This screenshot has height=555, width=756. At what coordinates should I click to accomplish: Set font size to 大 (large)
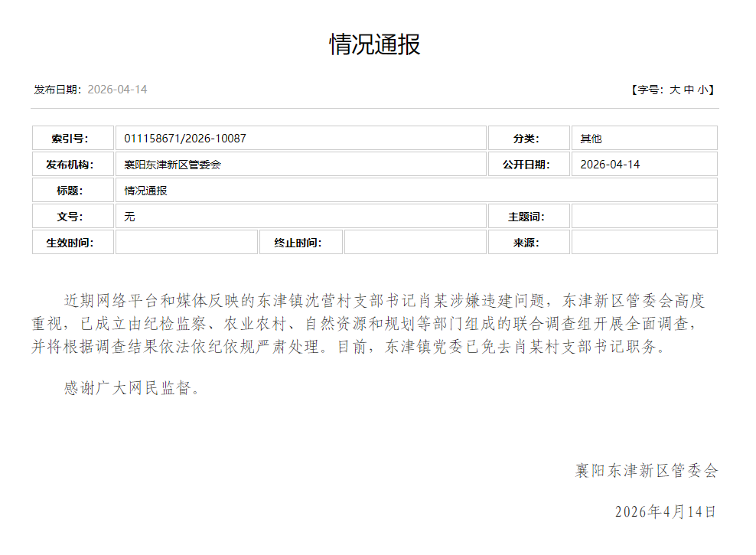click(675, 90)
